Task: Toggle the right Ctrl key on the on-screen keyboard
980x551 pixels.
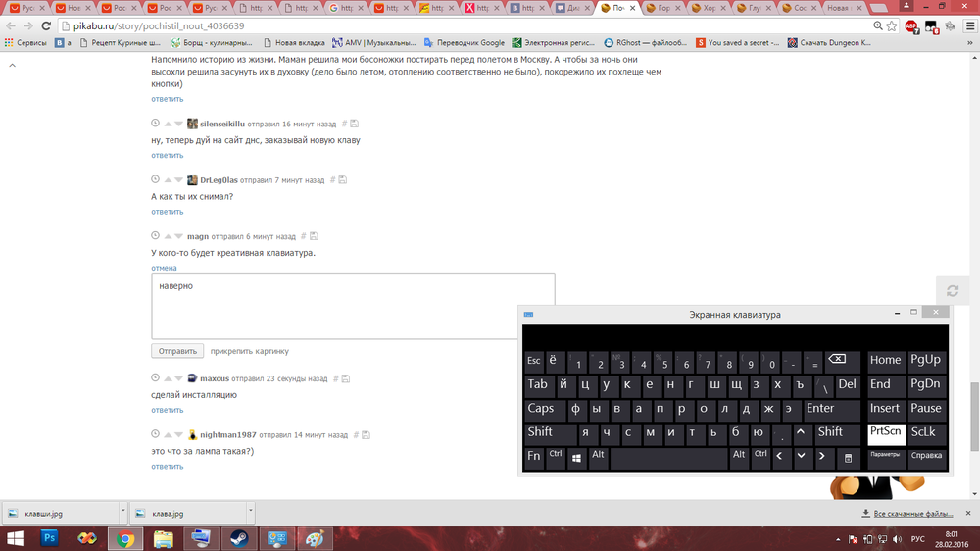Action: point(760,457)
